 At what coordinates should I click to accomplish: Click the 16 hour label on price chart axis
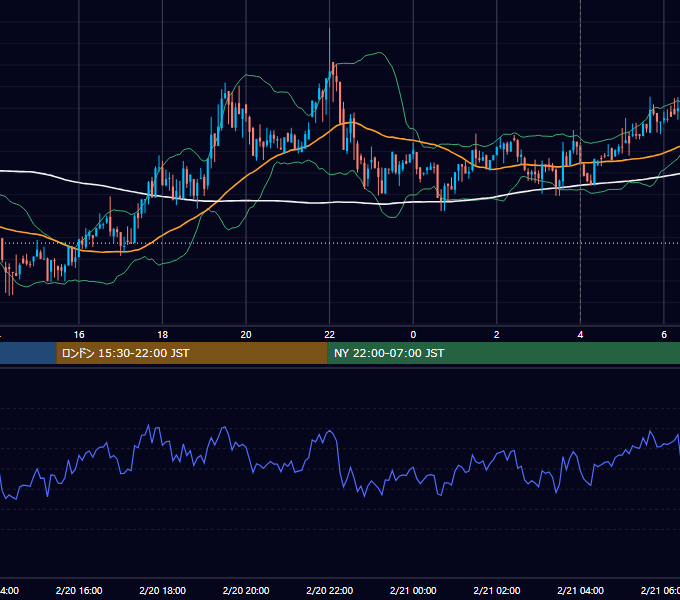pos(79,335)
